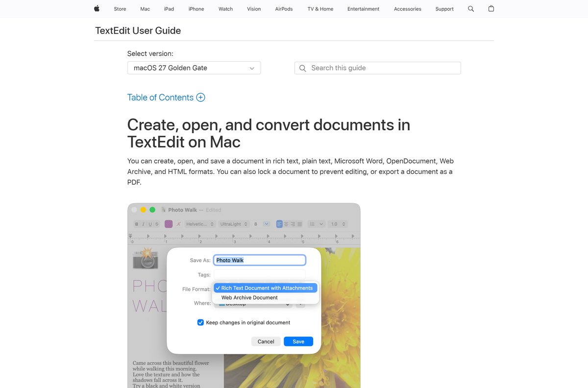Align text left in TextEdit toolbar
This screenshot has width=588, height=388.
279,224
